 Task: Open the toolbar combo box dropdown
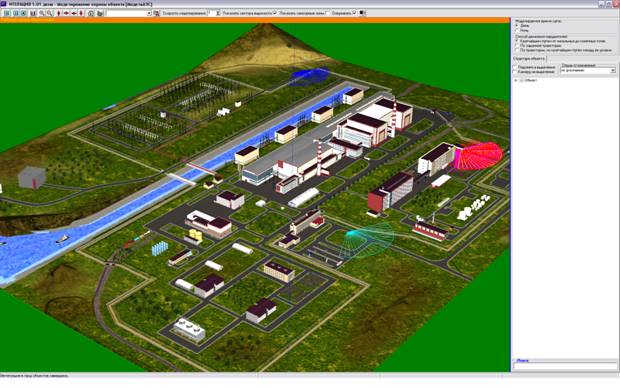[149, 13]
